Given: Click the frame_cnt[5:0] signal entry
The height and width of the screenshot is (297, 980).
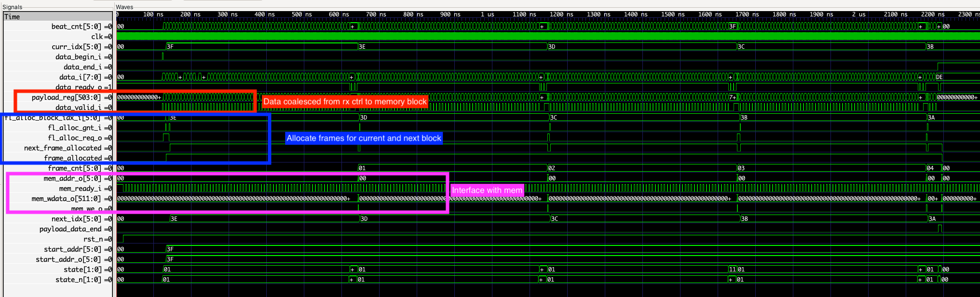Looking at the screenshot, I should point(74,168).
